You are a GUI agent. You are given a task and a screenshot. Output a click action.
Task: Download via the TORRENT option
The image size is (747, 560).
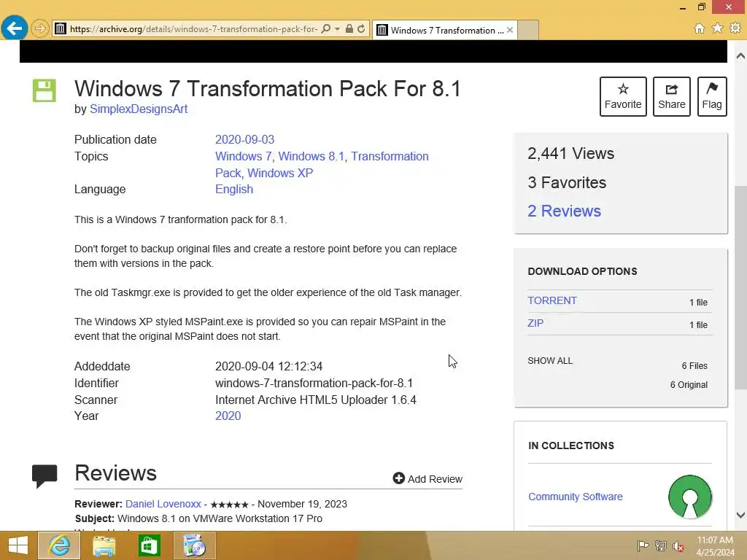click(552, 300)
